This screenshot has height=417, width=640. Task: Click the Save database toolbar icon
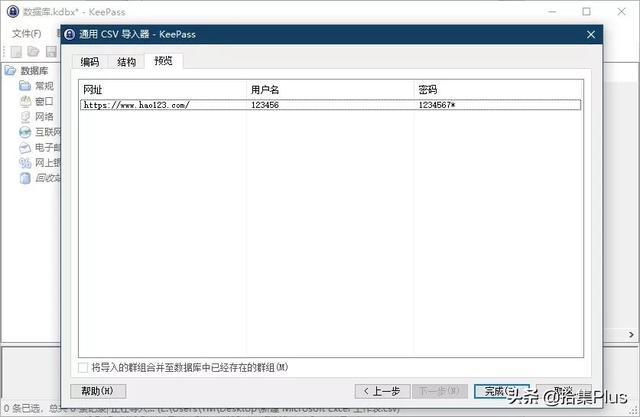pyautogui.click(x=51, y=51)
